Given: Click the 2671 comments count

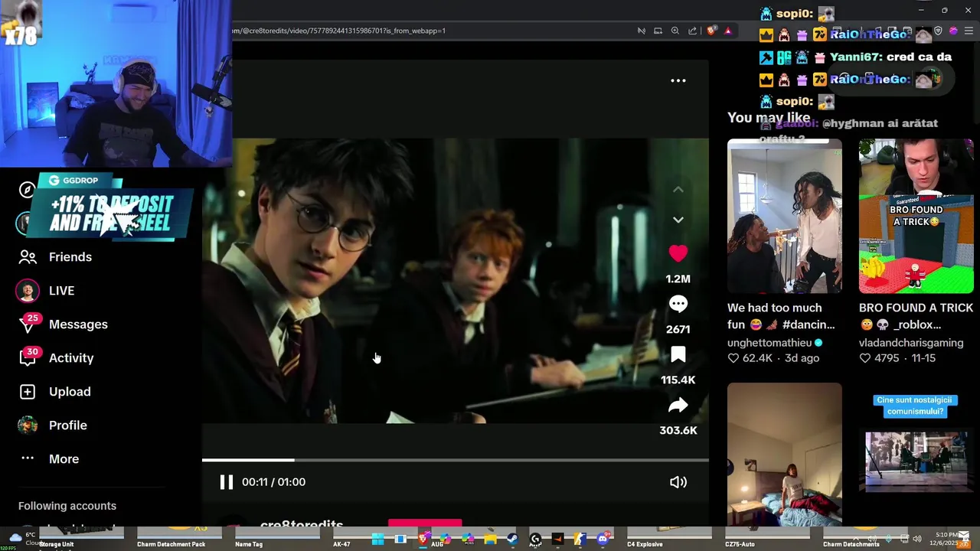Looking at the screenshot, I should (678, 329).
